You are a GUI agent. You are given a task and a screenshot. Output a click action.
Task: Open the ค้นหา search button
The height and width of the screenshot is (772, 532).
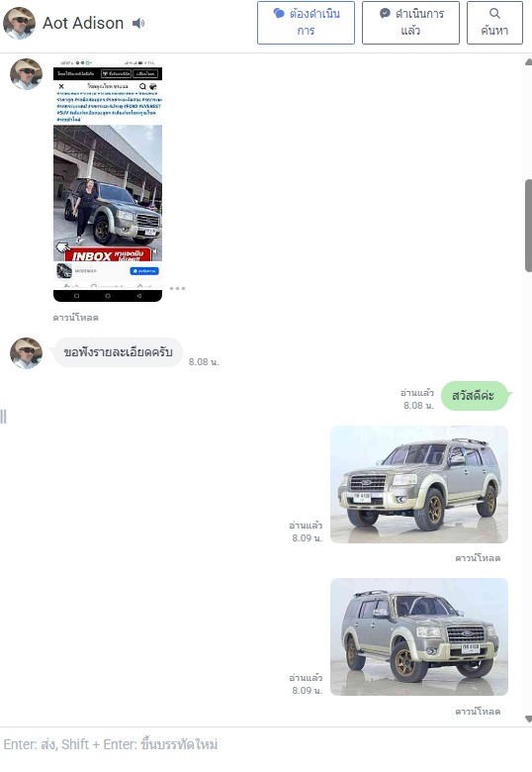pyautogui.click(x=494, y=23)
